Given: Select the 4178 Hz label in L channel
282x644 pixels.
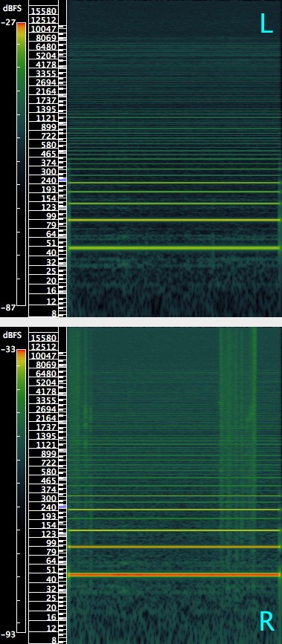Looking at the screenshot, I should coord(45,65).
